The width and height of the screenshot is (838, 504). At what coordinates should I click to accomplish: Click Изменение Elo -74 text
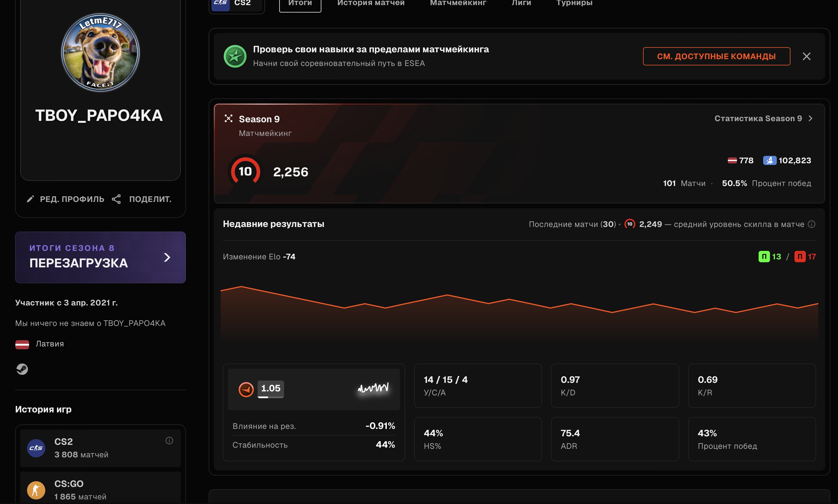point(259,257)
